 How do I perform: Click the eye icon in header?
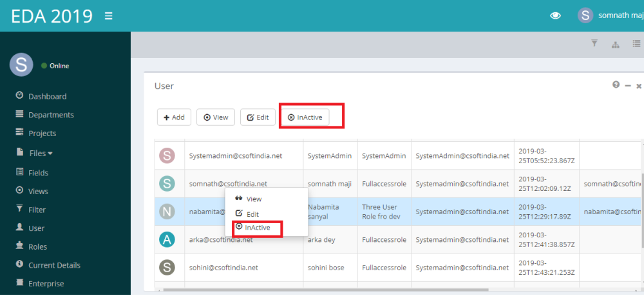pos(555,15)
